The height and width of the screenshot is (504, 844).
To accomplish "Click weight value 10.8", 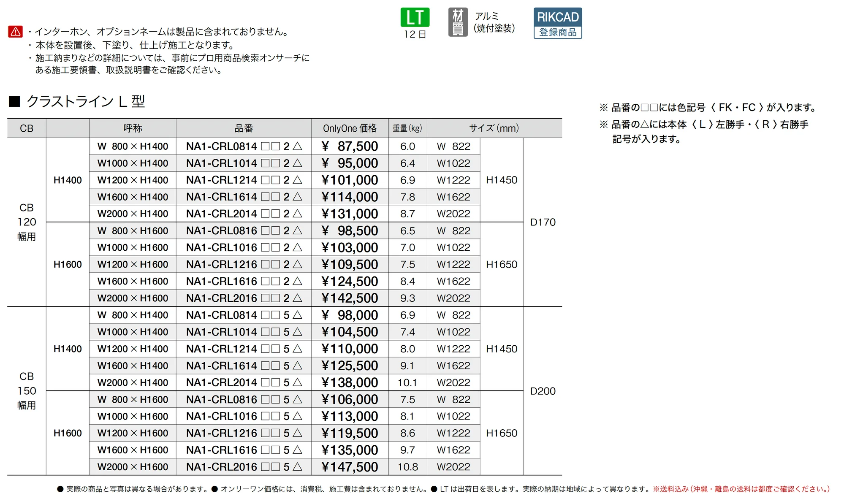I will pyautogui.click(x=407, y=467).
